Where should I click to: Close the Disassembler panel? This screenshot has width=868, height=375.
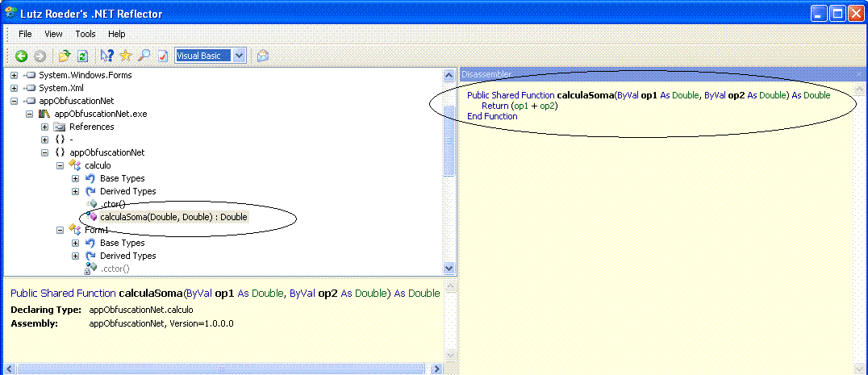(858, 74)
